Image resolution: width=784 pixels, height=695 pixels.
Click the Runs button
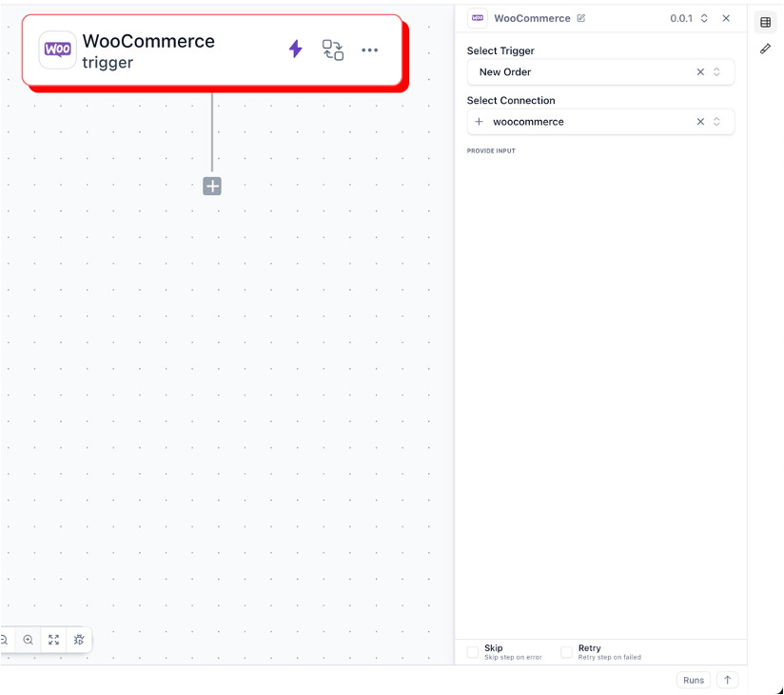[x=693, y=680]
